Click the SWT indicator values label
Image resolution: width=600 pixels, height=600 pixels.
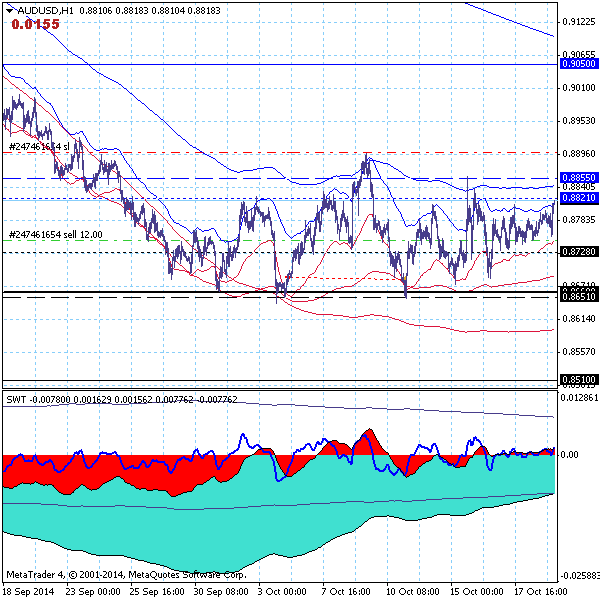[122, 400]
